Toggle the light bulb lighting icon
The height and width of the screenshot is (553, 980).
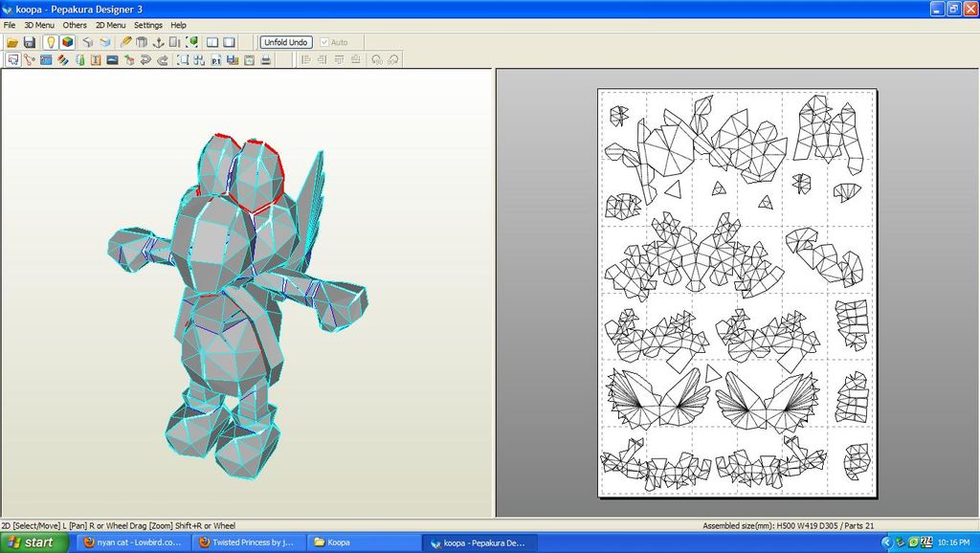51,42
